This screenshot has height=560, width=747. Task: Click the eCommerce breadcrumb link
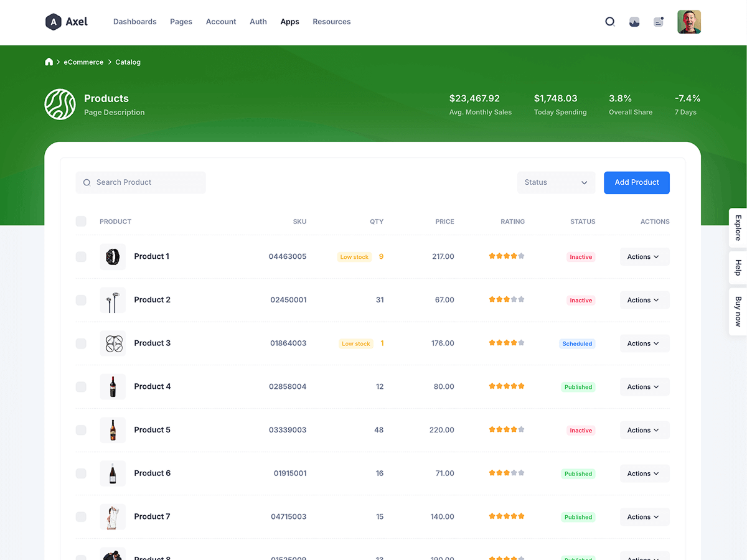(x=83, y=62)
